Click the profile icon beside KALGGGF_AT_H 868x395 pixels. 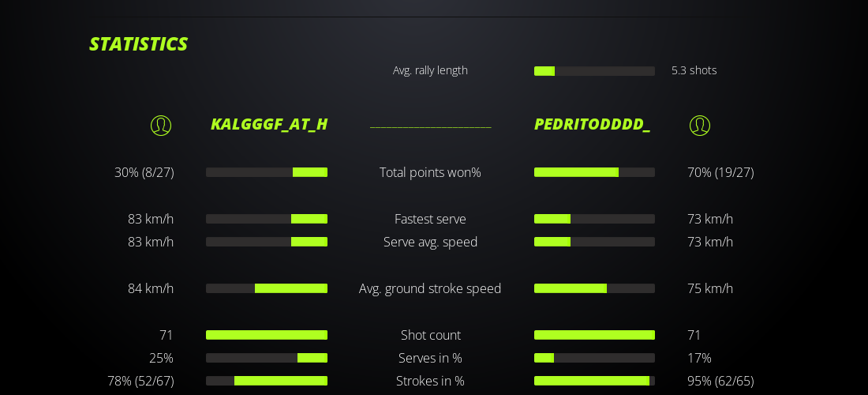(x=161, y=125)
